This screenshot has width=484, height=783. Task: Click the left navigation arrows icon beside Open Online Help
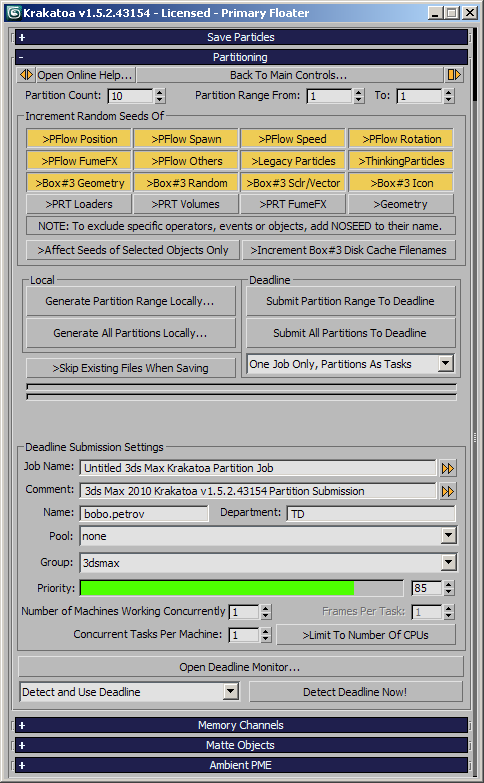tap(26, 75)
